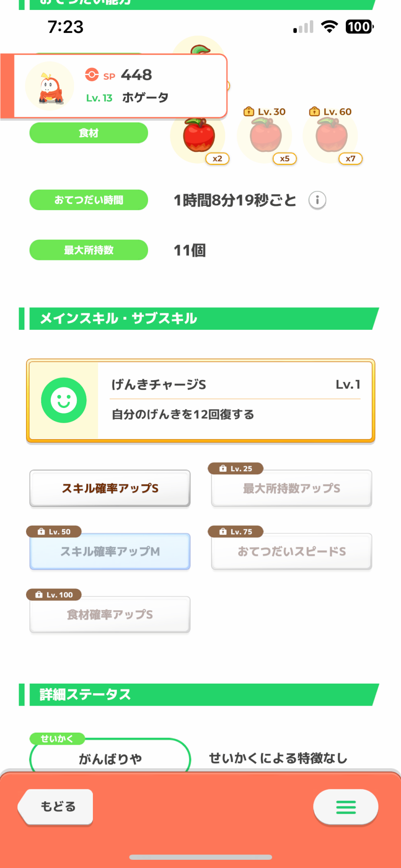Open the hamburger menu button
This screenshot has height=868, width=401.
click(x=345, y=807)
